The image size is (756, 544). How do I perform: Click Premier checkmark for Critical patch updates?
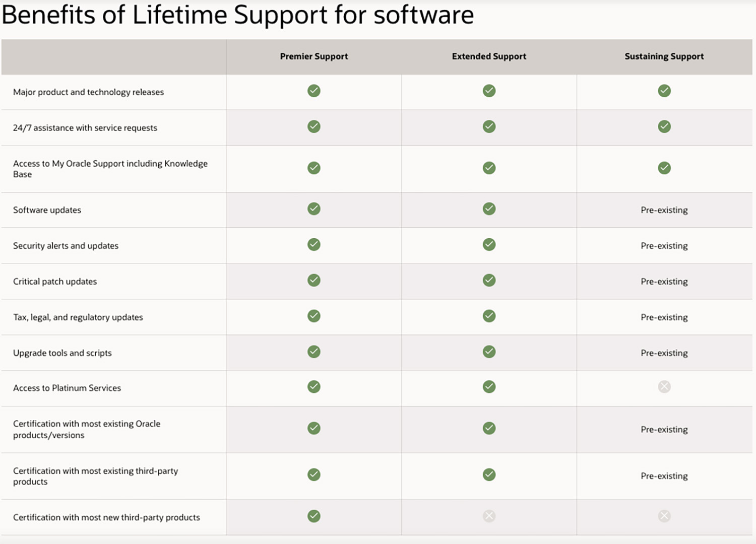314,280
